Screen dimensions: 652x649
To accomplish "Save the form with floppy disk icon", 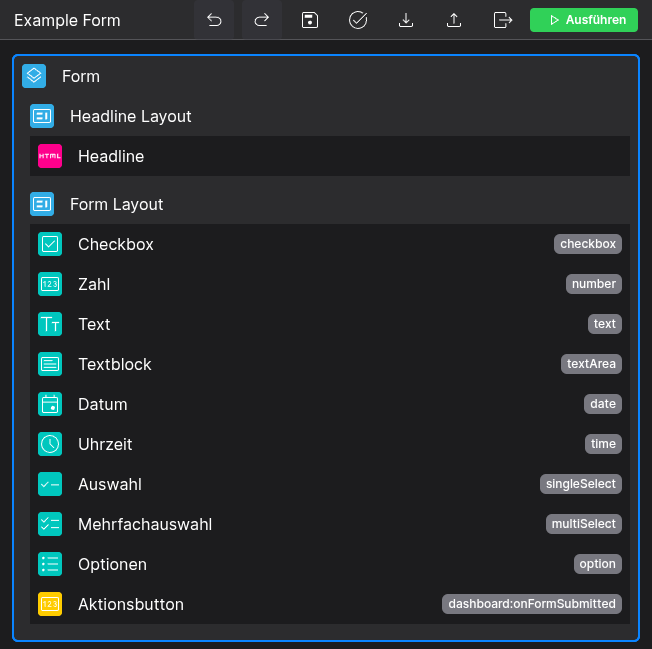I will pyautogui.click(x=310, y=20).
